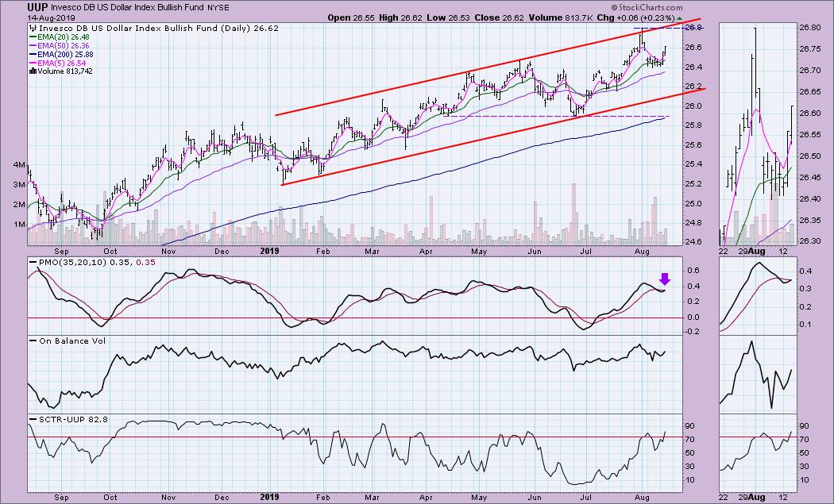This screenshot has height=504, width=834.
Task: Click the green line swatch for EMA(20)
Action: point(33,37)
